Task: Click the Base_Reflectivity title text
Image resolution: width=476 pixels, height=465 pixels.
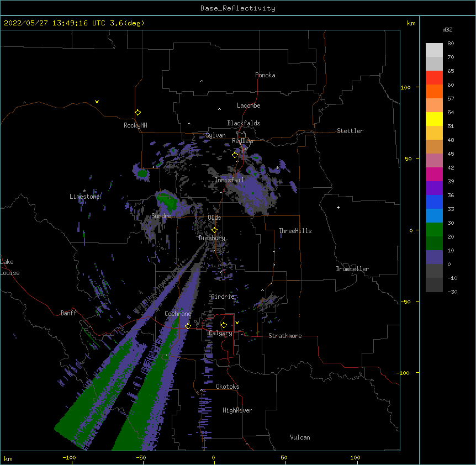Action: tap(238, 8)
